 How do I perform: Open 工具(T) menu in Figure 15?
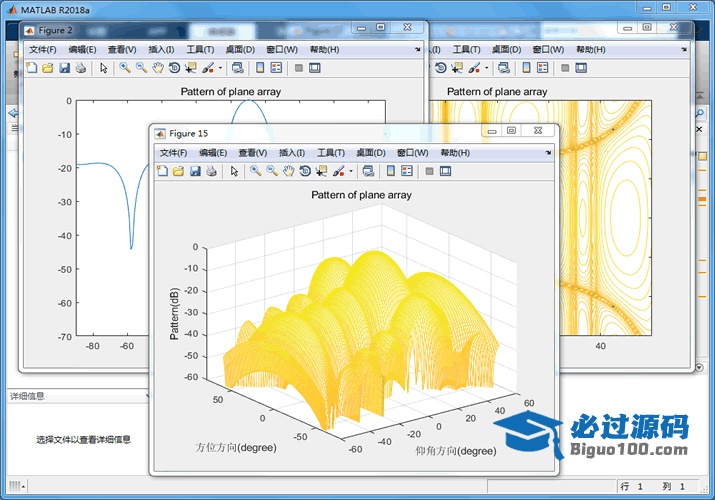click(330, 153)
